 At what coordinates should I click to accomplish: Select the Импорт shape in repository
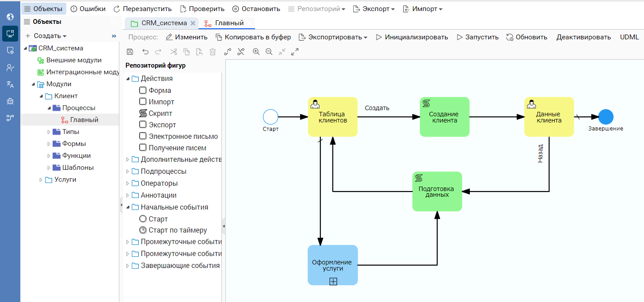click(161, 102)
